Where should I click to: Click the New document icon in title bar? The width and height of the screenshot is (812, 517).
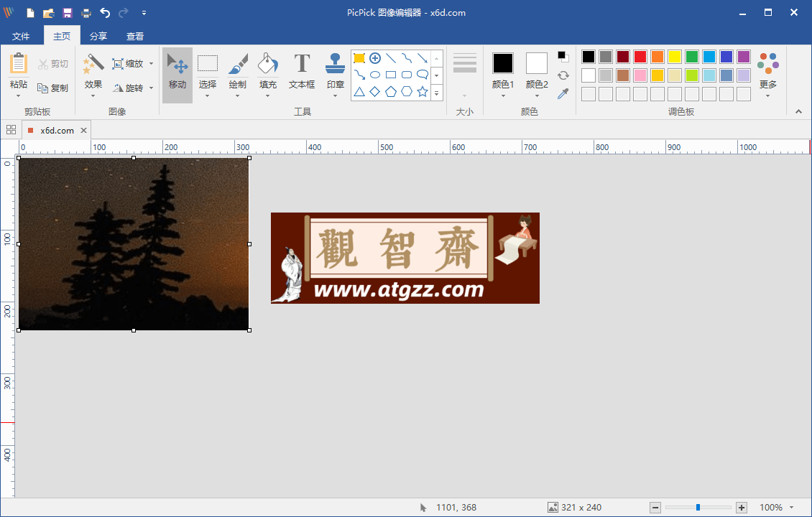click(31, 13)
